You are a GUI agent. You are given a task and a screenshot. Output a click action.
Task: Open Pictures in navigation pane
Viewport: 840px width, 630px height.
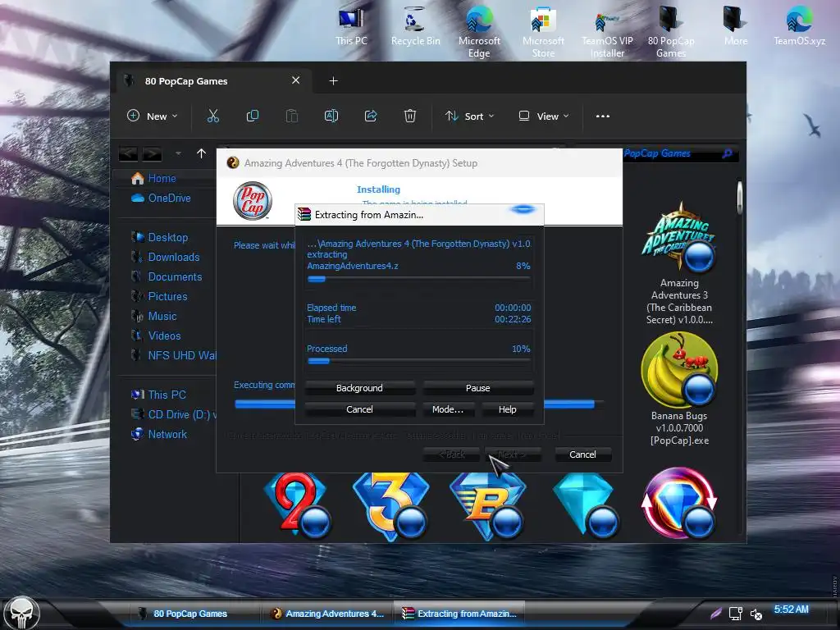167,296
